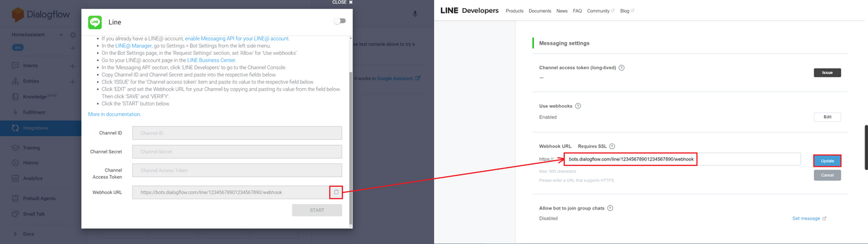Screen dimensions: 868x244
Task: Click the Analytics chart icon
Action: (15, 178)
